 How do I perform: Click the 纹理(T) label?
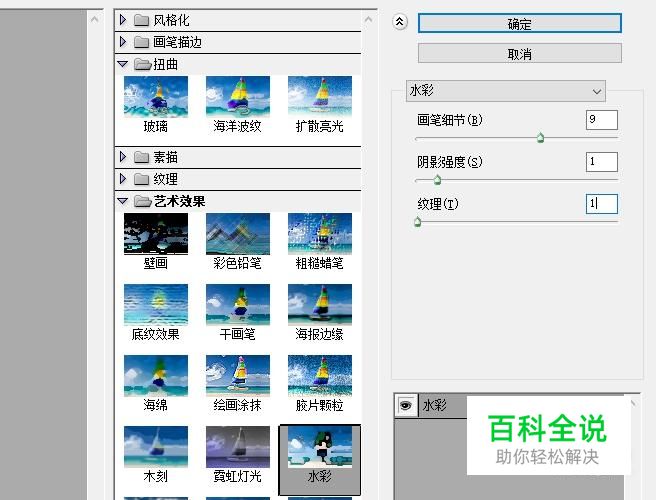pos(438,204)
